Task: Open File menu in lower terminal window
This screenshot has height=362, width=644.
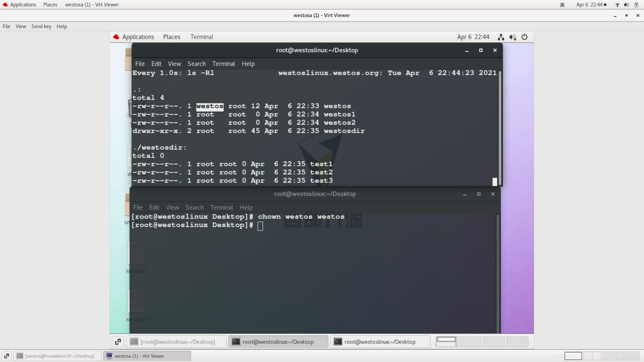Action: pyautogui.click(x=138, y=207)
